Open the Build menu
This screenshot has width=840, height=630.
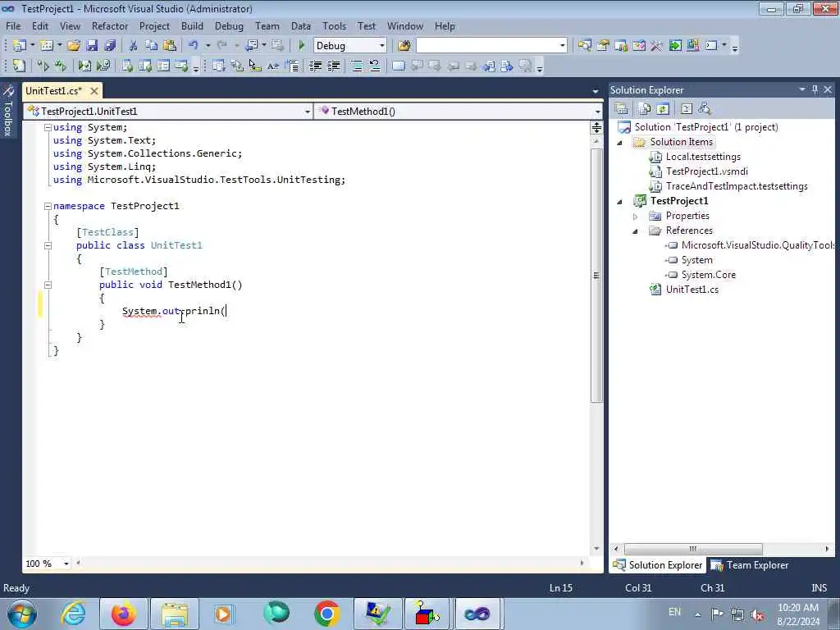[192, 25]
